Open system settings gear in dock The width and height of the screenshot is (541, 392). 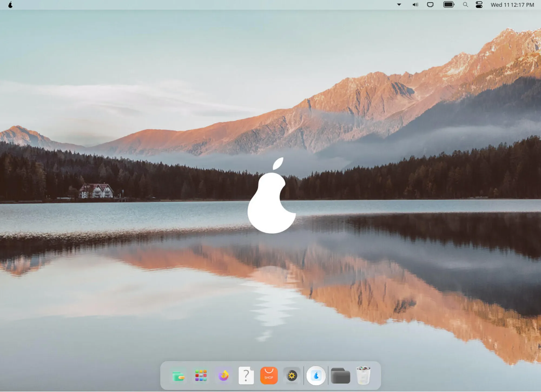[292, 375]
